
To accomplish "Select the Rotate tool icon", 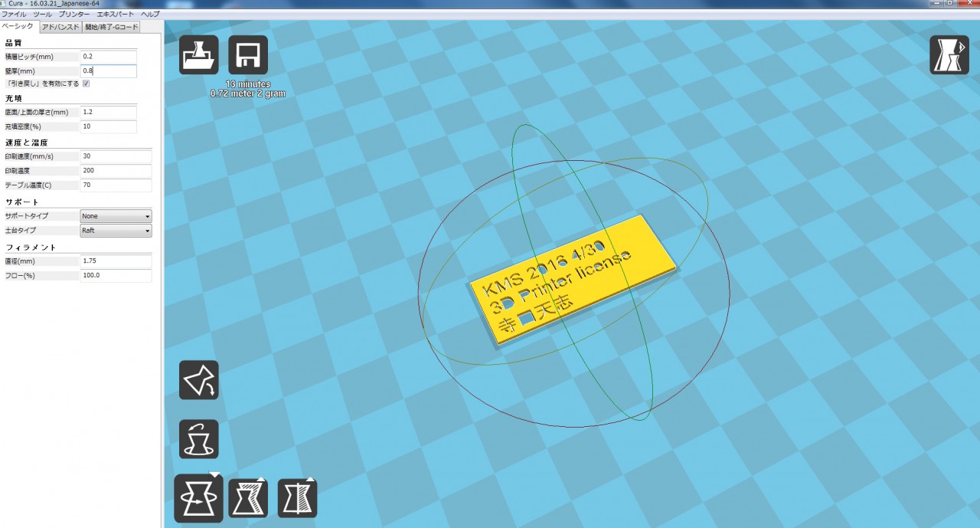I will click(x=198, y=498).
